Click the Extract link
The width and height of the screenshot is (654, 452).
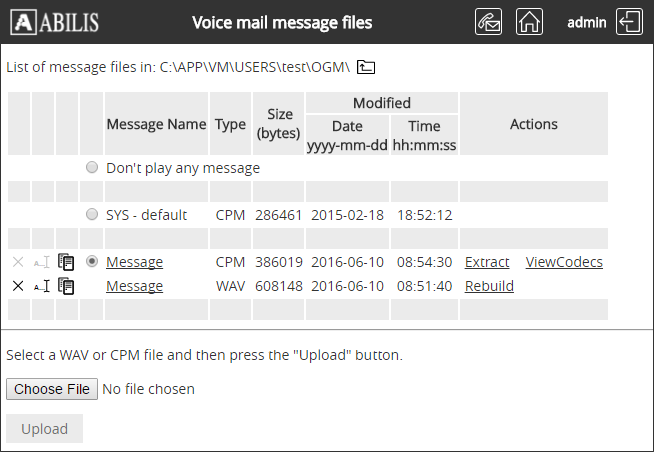click(x=487, y=262)
